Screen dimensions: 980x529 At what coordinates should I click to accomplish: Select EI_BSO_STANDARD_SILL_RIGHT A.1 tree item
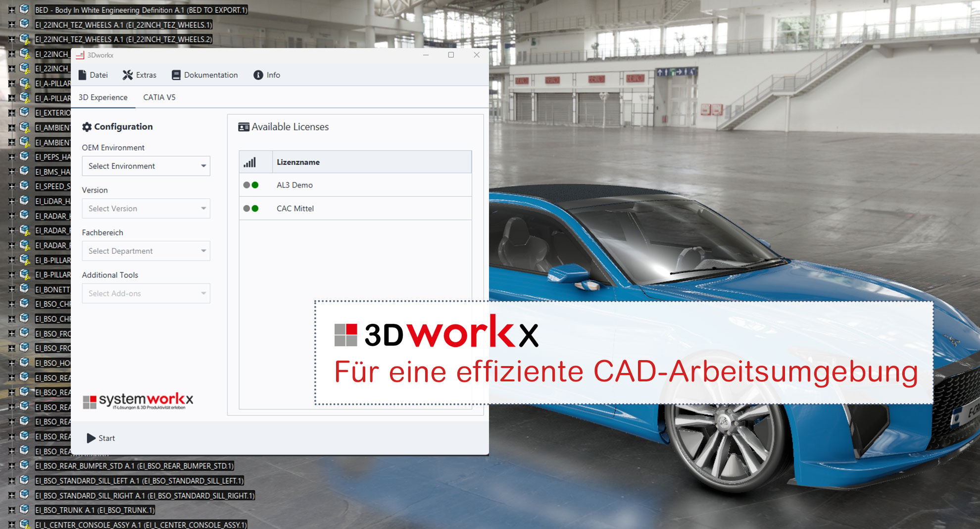(x=145, y=496)
